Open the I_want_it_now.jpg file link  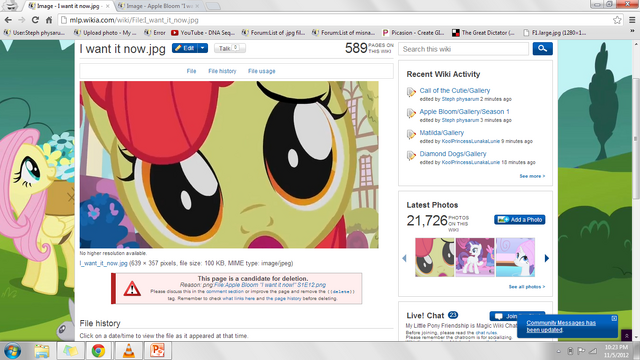click(103, 263)
